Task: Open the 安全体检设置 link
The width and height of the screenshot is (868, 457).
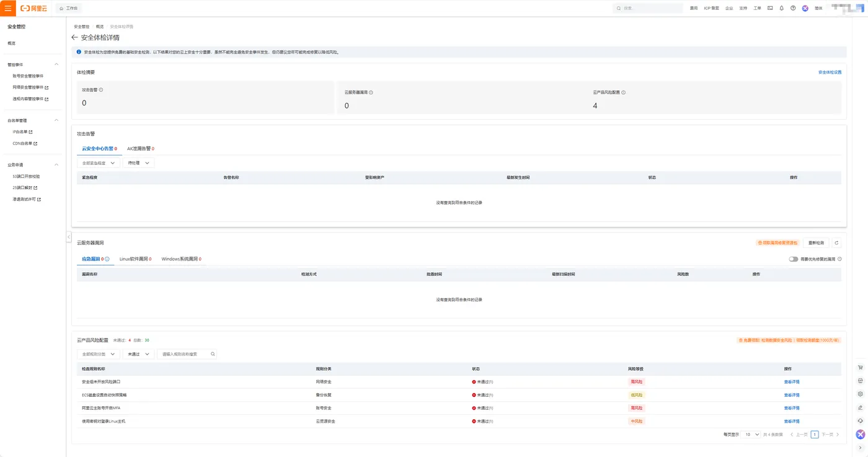Action: [830, 73]
